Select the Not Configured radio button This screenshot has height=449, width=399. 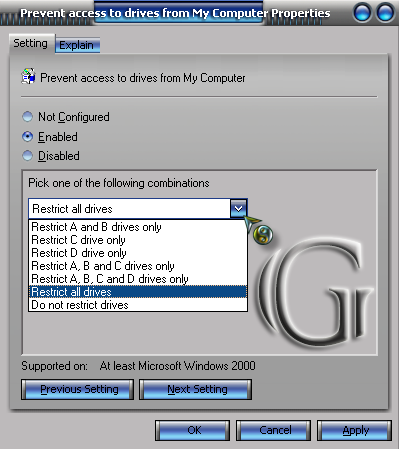click(x=27, y=117)
